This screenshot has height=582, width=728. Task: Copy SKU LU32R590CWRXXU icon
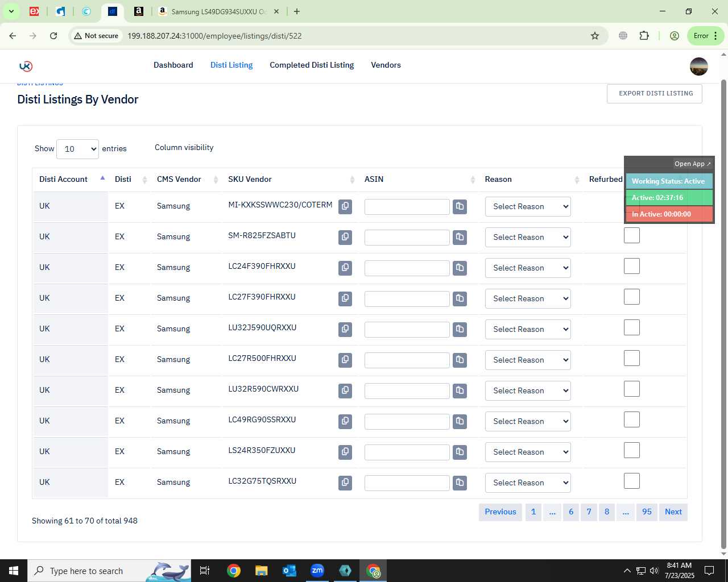pos(345,390)
